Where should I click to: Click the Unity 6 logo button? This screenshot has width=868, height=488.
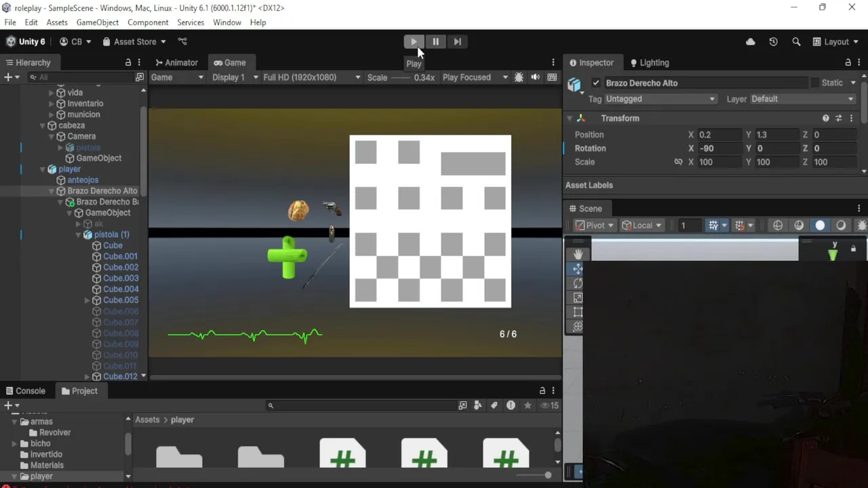coord(26,41)
